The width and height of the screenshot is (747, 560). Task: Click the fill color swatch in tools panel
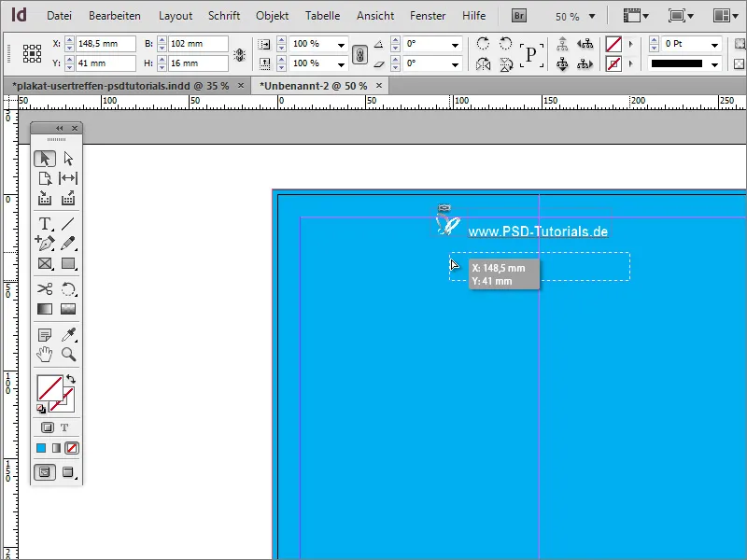(x=49, y=387)
